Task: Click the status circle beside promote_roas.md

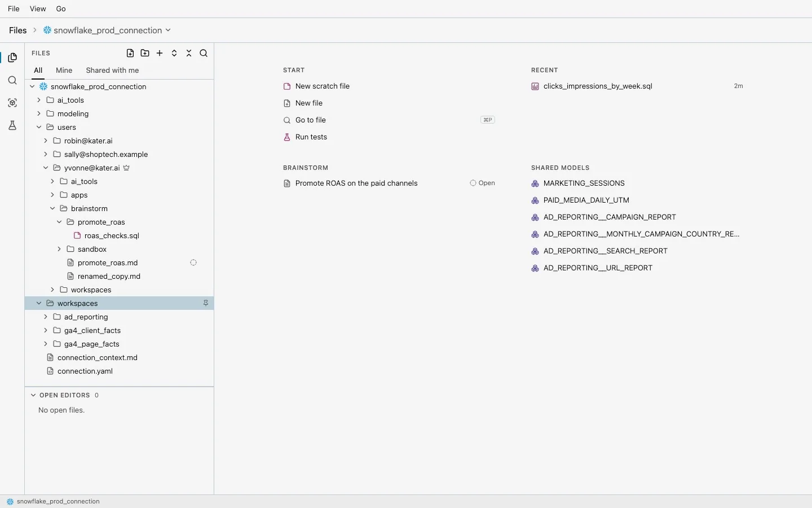Action: [193, 262]
